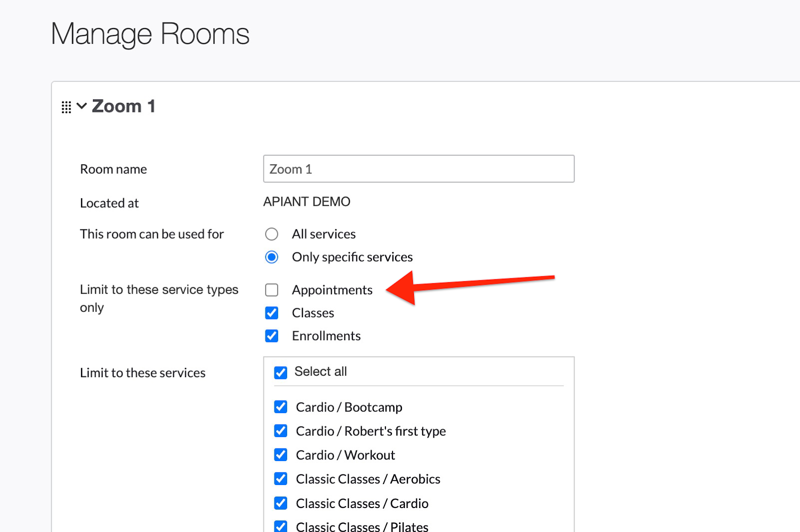Click the Zoom 1 room heading
Image resolution: width=800 pixels, height=532 pixels.
point(123,106)
